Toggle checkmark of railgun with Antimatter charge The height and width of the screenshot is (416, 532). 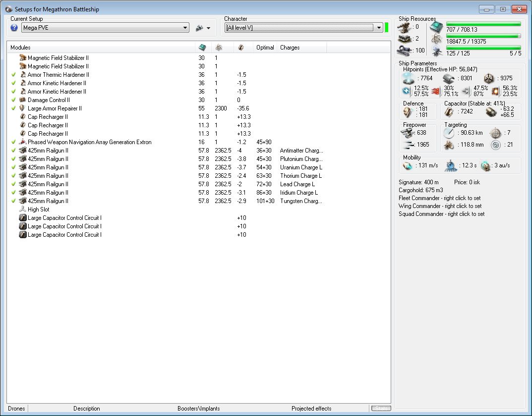click(x=13, y=151)
